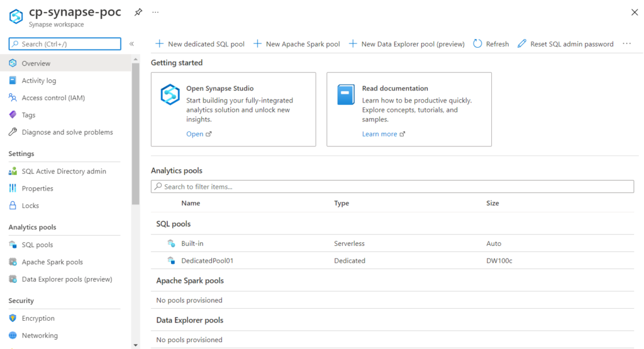Click the 'Apache Spark pools' group heading in the table
This screenshot has width=644, height=349.
(190, 280)
